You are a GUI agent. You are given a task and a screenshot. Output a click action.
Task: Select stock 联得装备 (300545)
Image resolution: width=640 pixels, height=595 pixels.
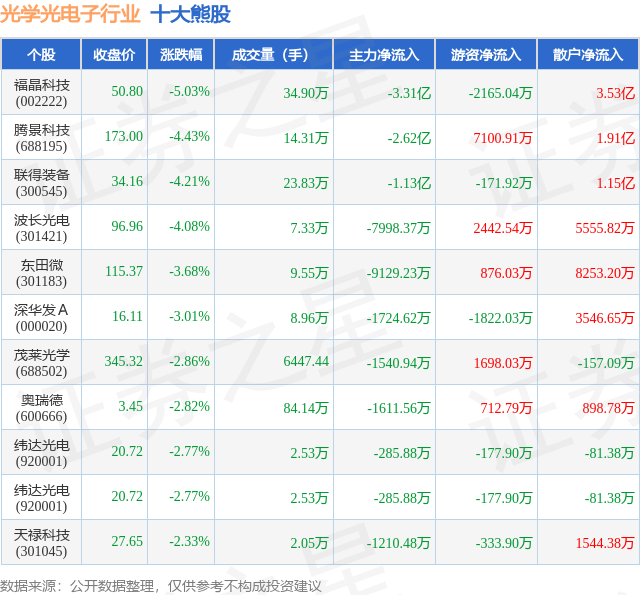(41, 182)
